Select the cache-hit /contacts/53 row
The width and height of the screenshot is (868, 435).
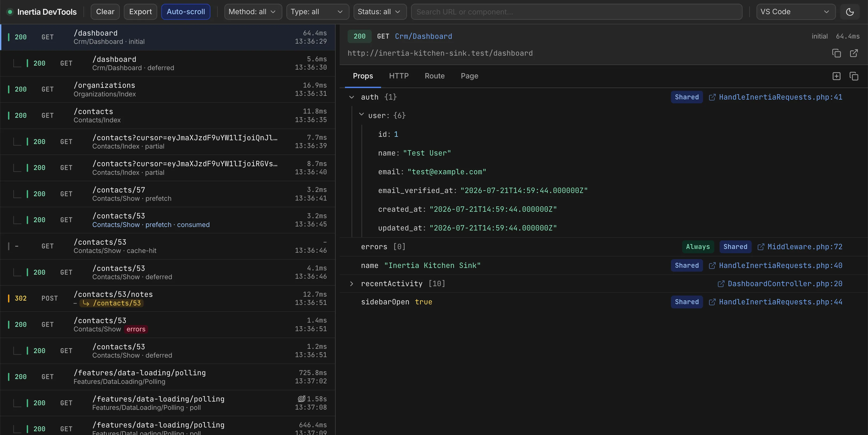pyautogui.click(x=167, y=246)
